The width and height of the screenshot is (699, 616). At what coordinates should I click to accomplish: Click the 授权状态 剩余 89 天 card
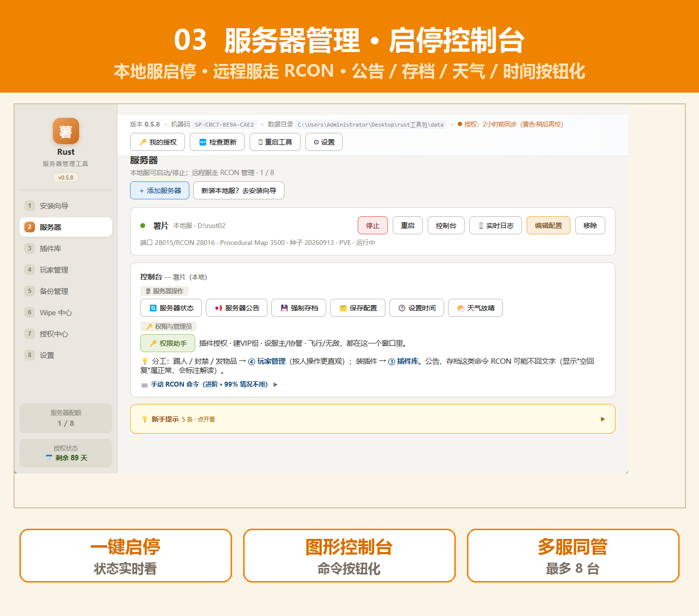point(66,453)
